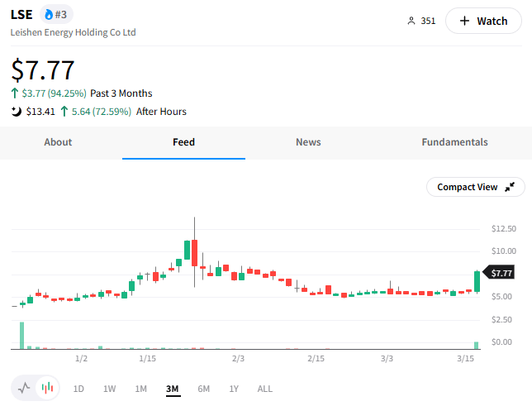The height and width of the screenshot is (406, 532).
Task: Set chart range to 1W
Action: pos(109,389)
